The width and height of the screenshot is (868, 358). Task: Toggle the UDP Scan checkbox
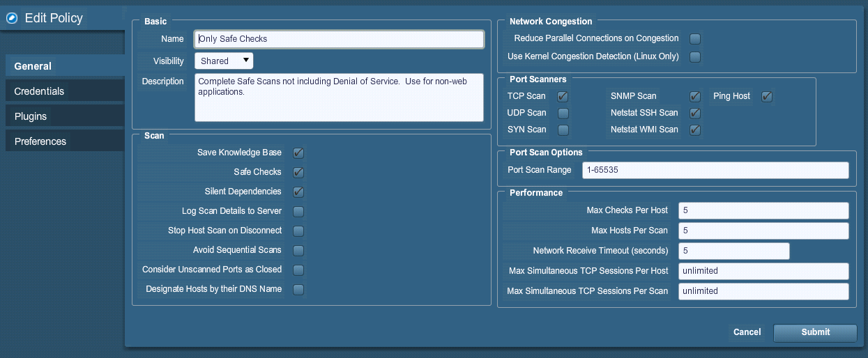tap(563, 113)
